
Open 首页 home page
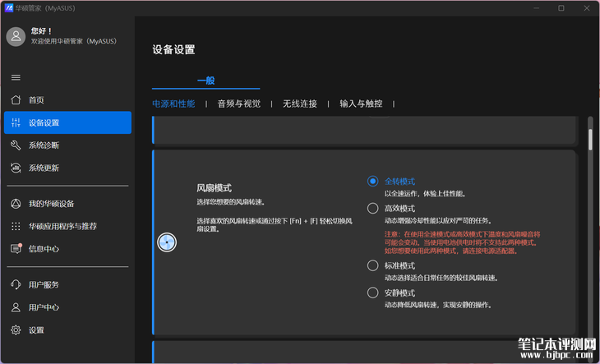67,100
